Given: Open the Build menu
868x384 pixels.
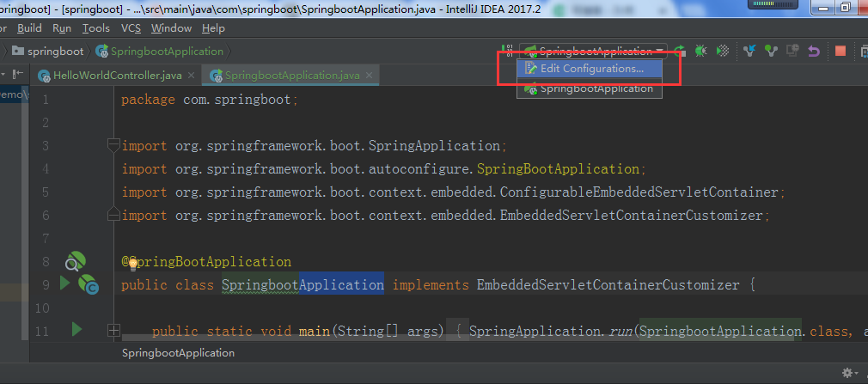Looking at the screenshot, I should point(29,28).
